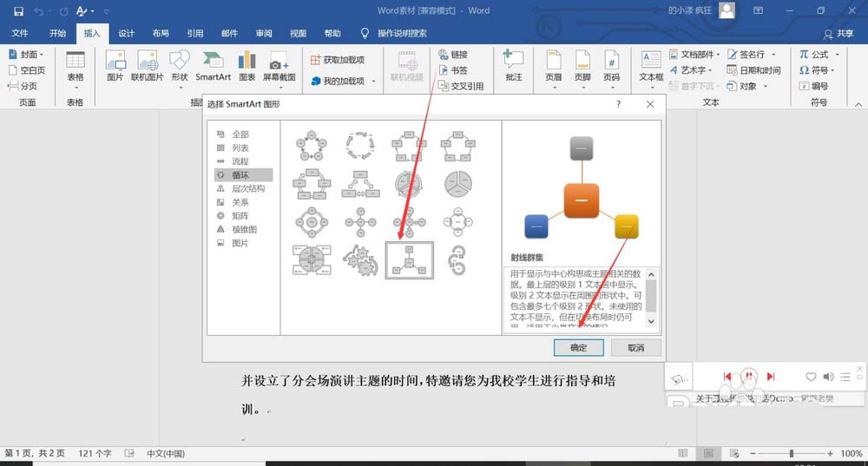Add a bookmark with 书签

coord(453,70)
